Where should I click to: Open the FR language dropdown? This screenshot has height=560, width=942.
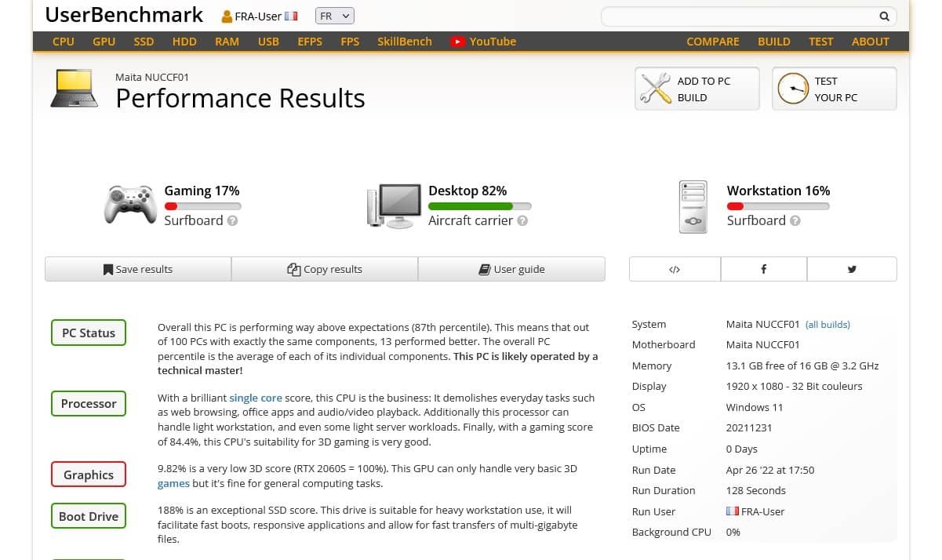(x=335, y=16)
